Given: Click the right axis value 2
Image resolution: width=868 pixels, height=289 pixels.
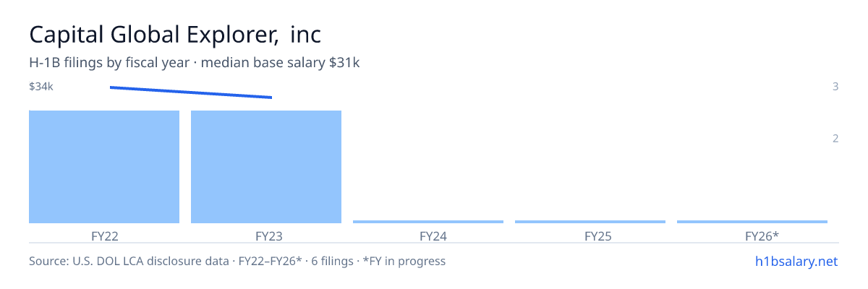Looking at the screenshot, I should (x=835, y=139).
